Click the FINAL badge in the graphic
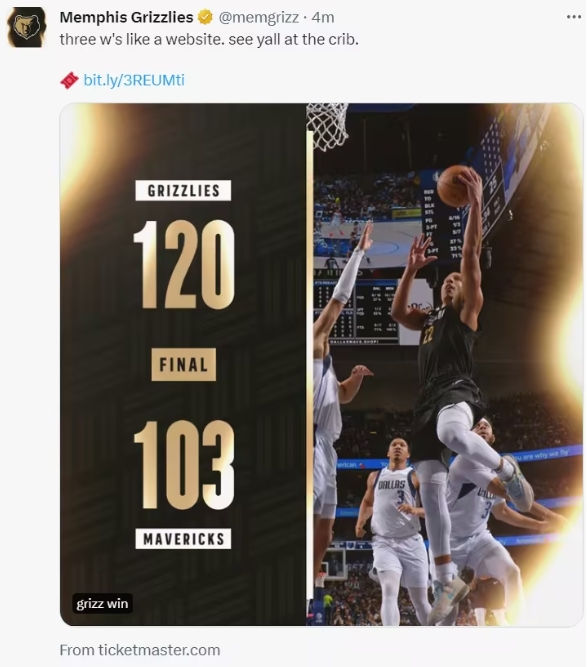 click(184, 365)
